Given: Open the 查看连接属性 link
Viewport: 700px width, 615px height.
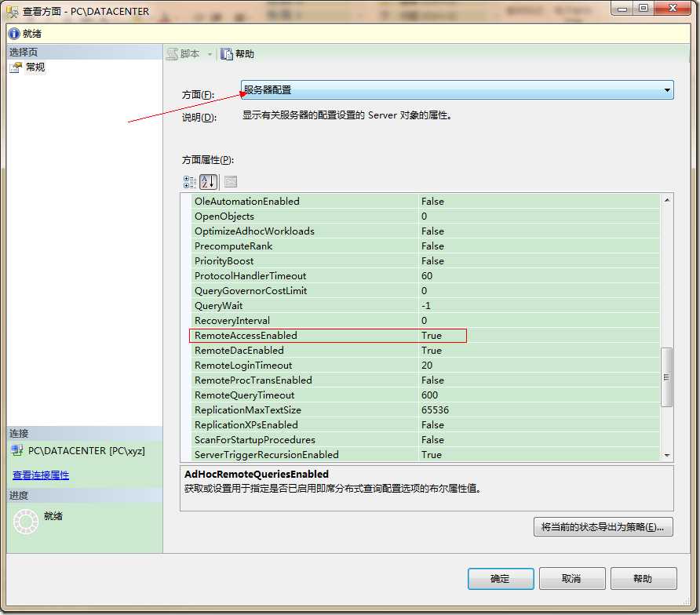Looking at the screenshot, I should pyautogui.click(x=41, y=475).
